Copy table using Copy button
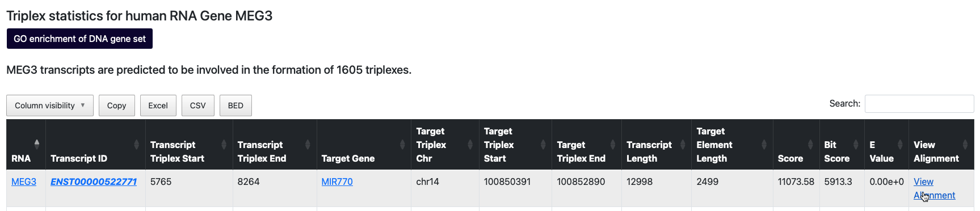This screenshot has height=211, width=980. [116, 106]
